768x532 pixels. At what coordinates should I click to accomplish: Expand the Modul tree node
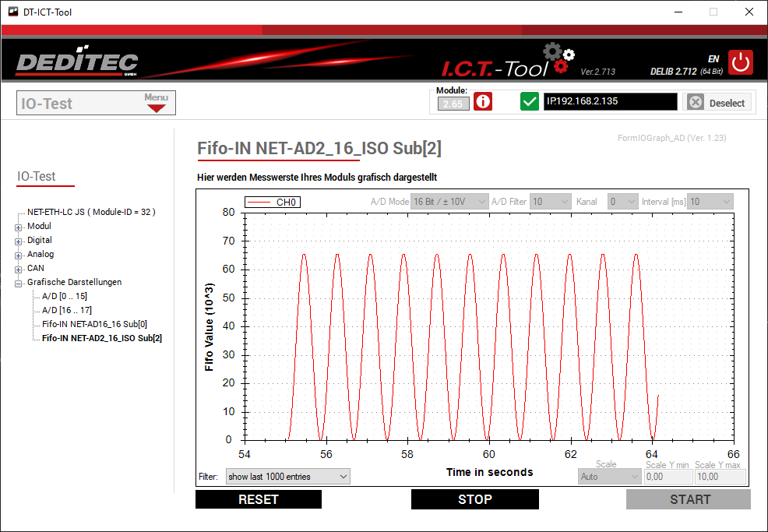click(x=19, y=227)
